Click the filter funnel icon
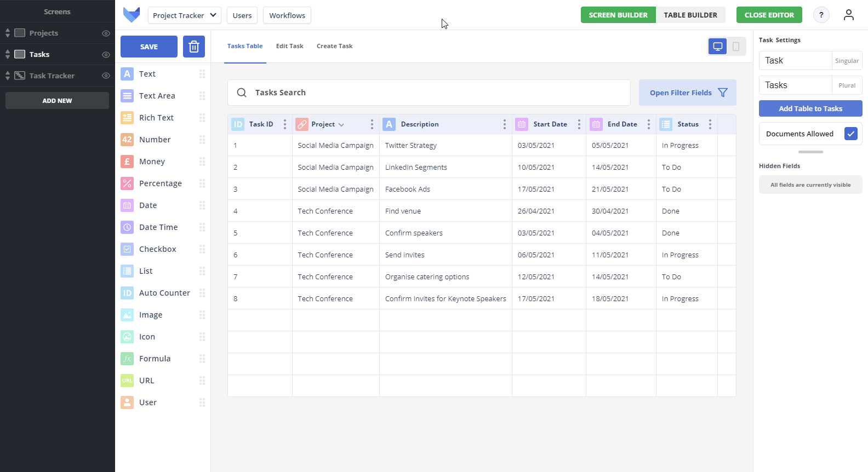Screen dimensions: 868x472 [x=723, y=93]
